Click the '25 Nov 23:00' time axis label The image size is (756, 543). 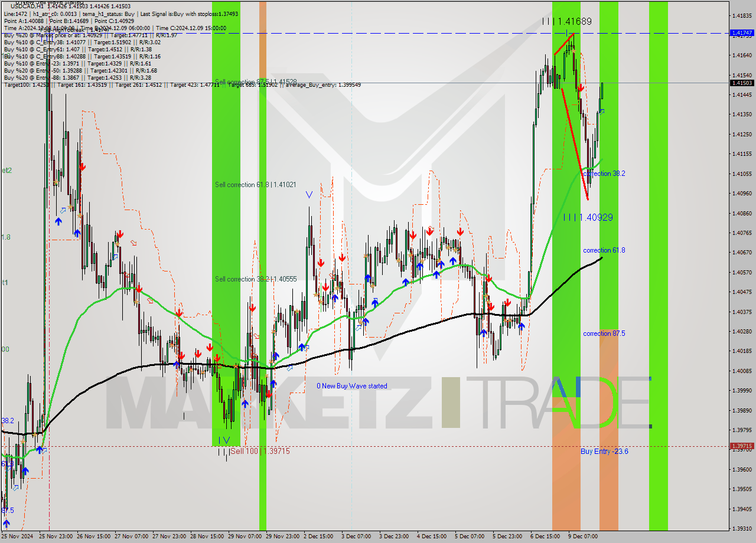(x=56, y=537)
